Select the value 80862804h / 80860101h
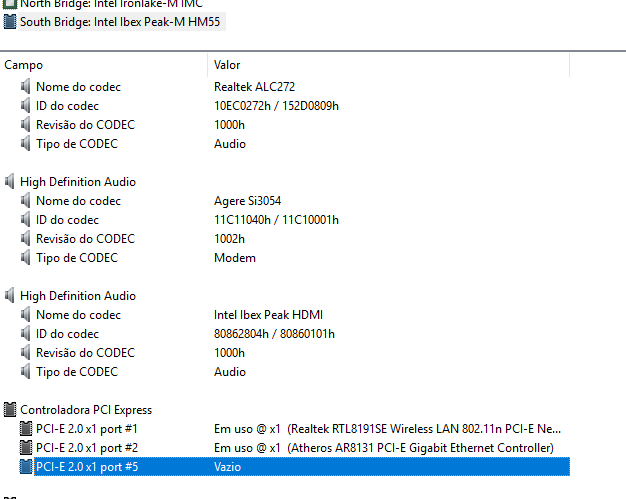 [274, 334]
